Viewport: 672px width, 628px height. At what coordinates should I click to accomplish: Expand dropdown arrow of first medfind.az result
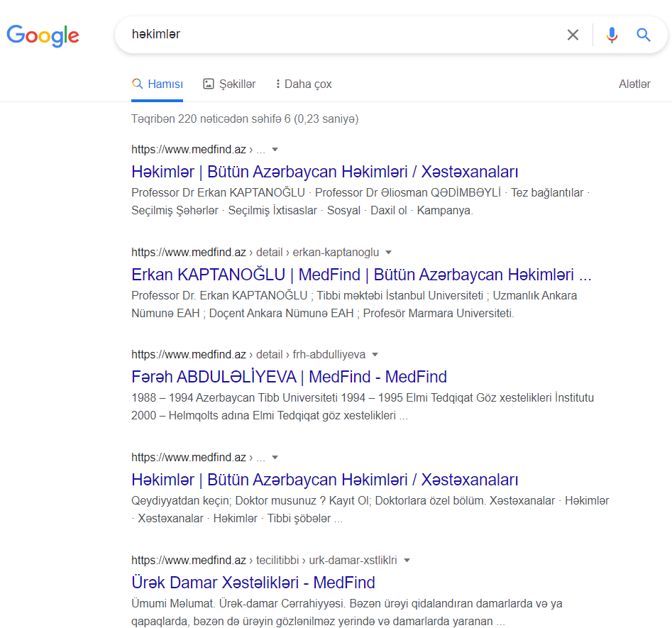tap(275, 150)
